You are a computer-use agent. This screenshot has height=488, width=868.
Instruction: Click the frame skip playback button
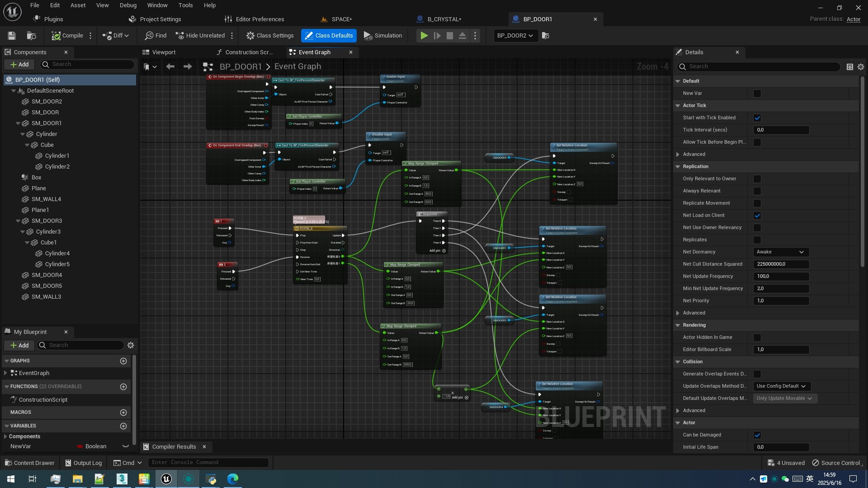(x=437, y=36)
